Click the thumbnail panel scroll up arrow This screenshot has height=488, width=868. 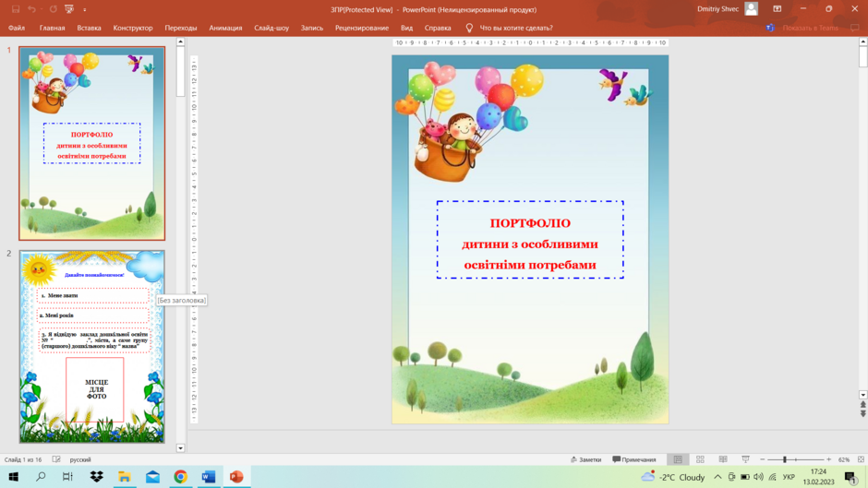180,42
